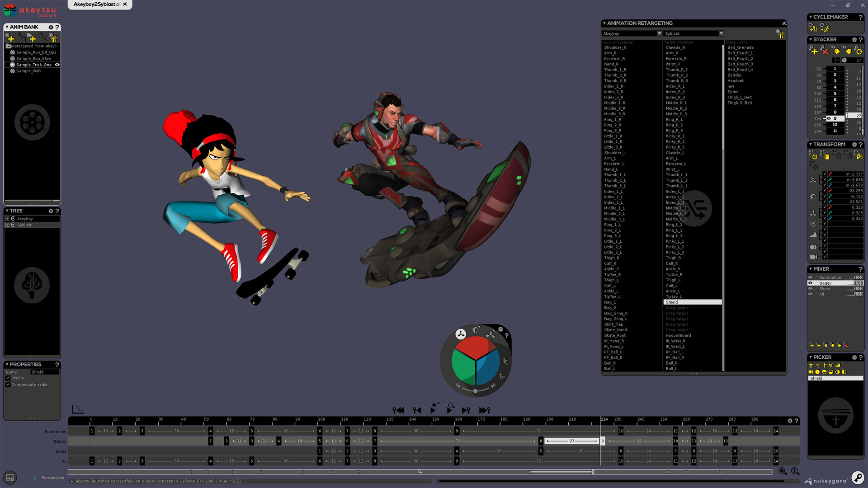Add a new folder in Anim Bank
Image resolution: width=868 pixels, height=488 pixels.
[x=33, y=39]
